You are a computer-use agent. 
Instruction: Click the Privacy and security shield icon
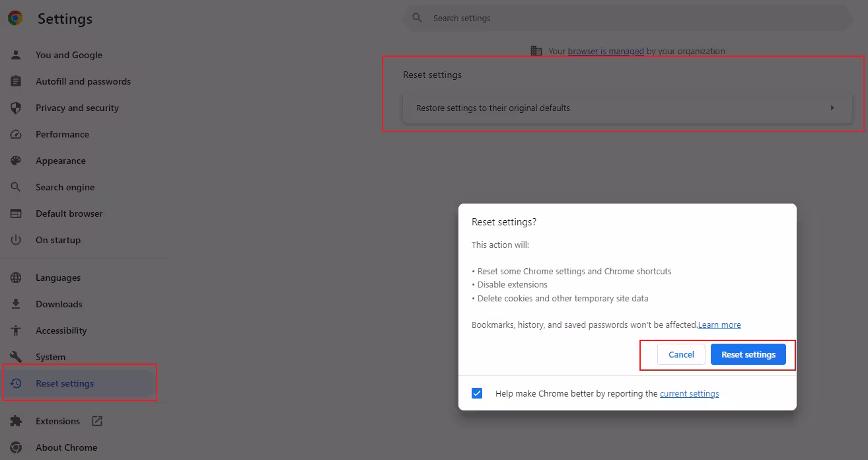pyautogui.click(x=16, y=108)
